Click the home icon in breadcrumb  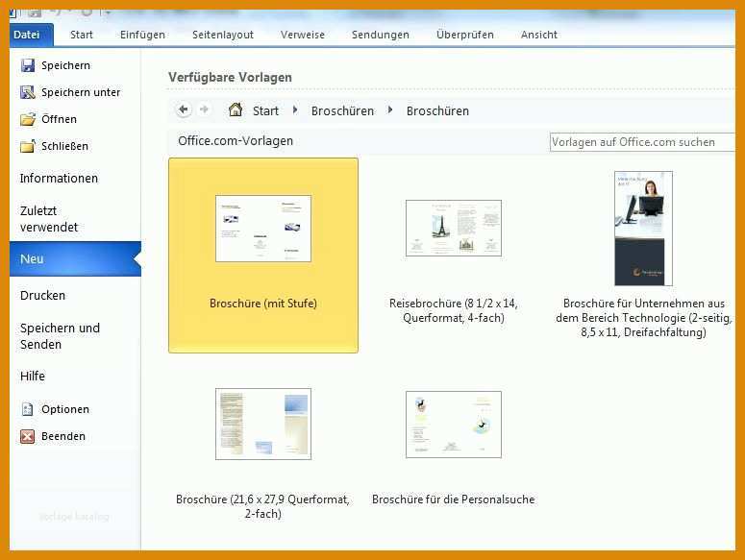pyautogui.click(x=236, y=110)
